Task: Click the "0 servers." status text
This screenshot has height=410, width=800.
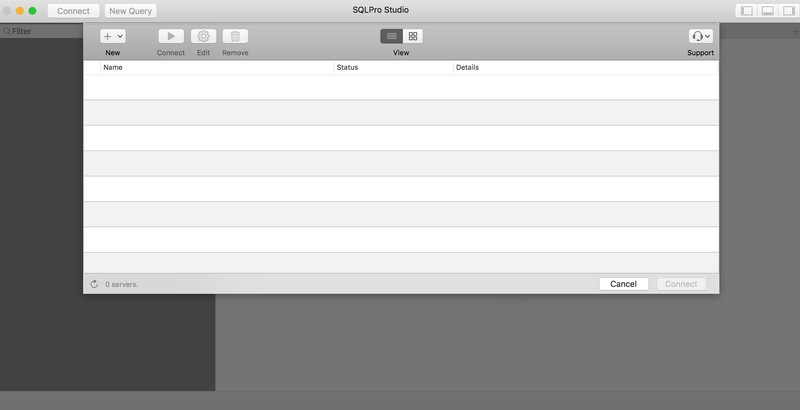Action: 121,285
